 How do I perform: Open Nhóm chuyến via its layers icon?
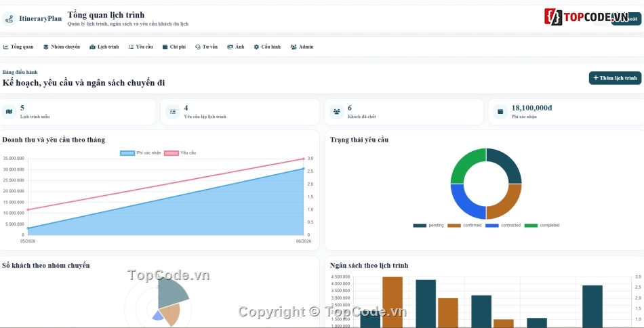tap(46, 47)
